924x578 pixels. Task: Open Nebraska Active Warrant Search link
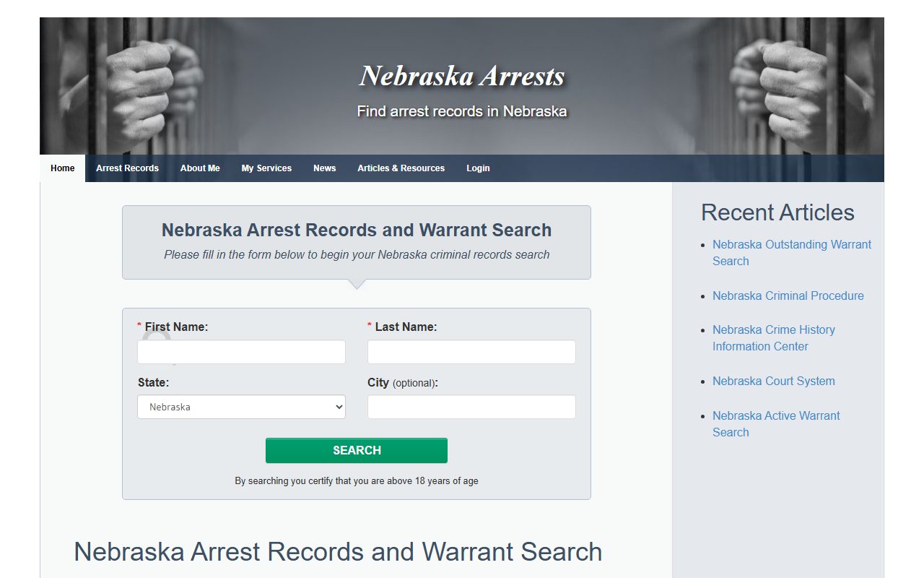pos(776,424)
